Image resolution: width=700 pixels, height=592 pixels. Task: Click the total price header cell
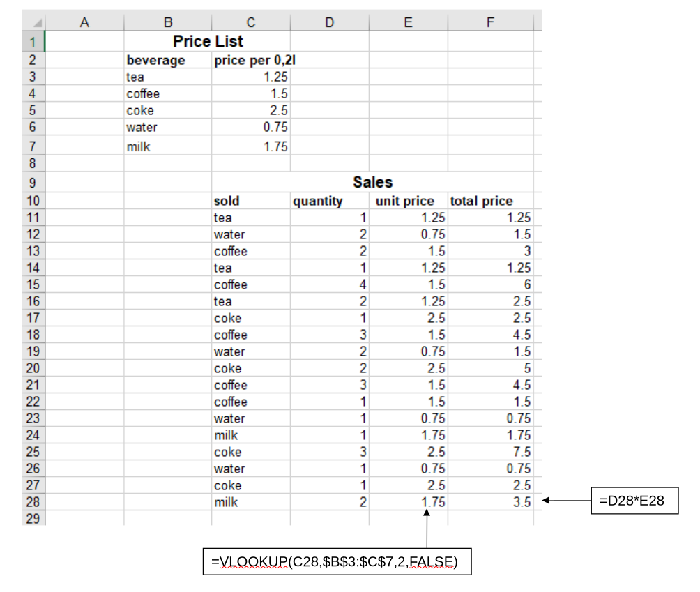491,201
